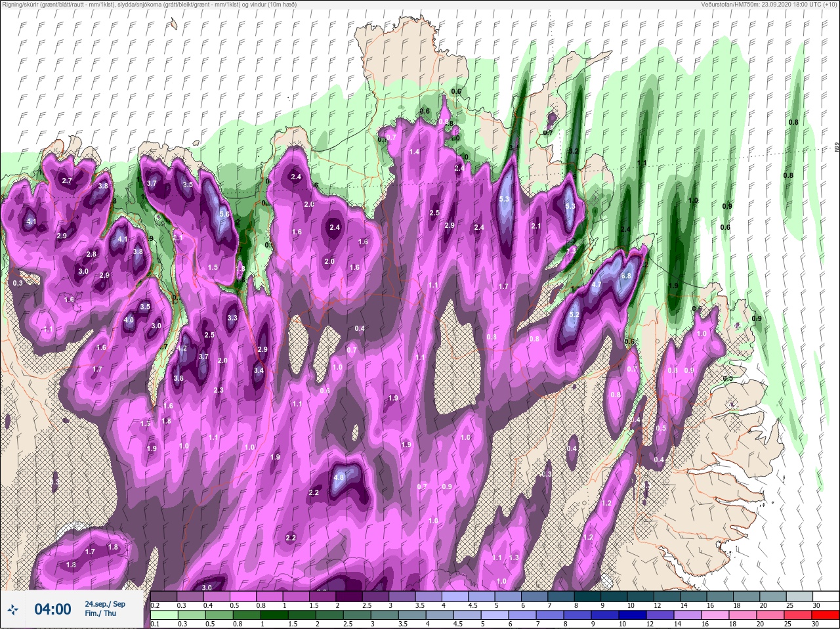This screenshot has height=629, width=840.
Task: Click the 04:00 forecast time display
Action: (52, 609)
